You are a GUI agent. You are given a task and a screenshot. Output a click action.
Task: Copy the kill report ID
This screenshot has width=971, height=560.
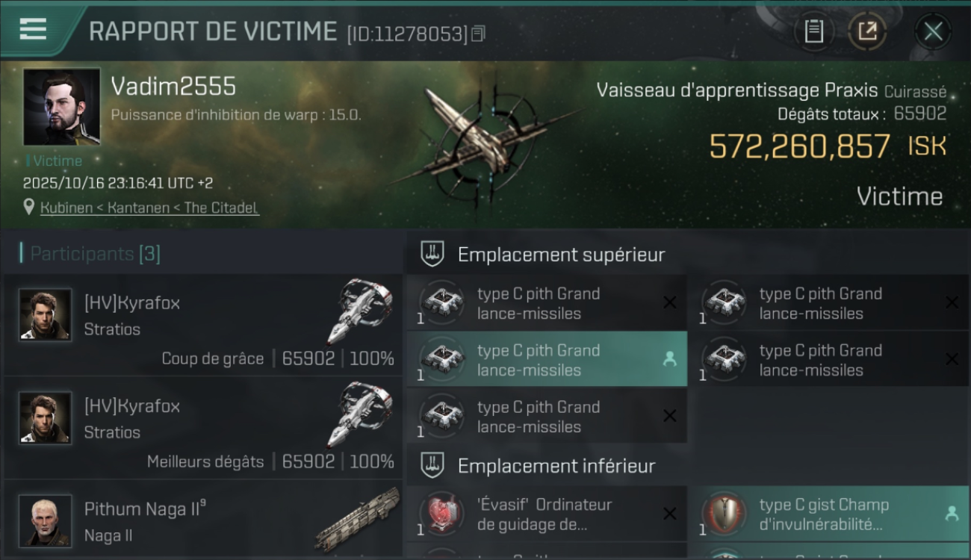click(x=479, y=34)
